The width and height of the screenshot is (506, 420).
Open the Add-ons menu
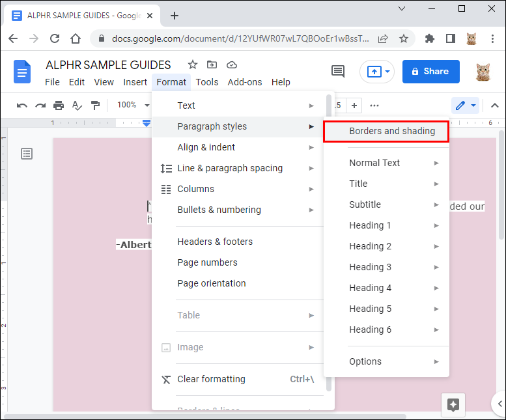click(x=245, y=82)
